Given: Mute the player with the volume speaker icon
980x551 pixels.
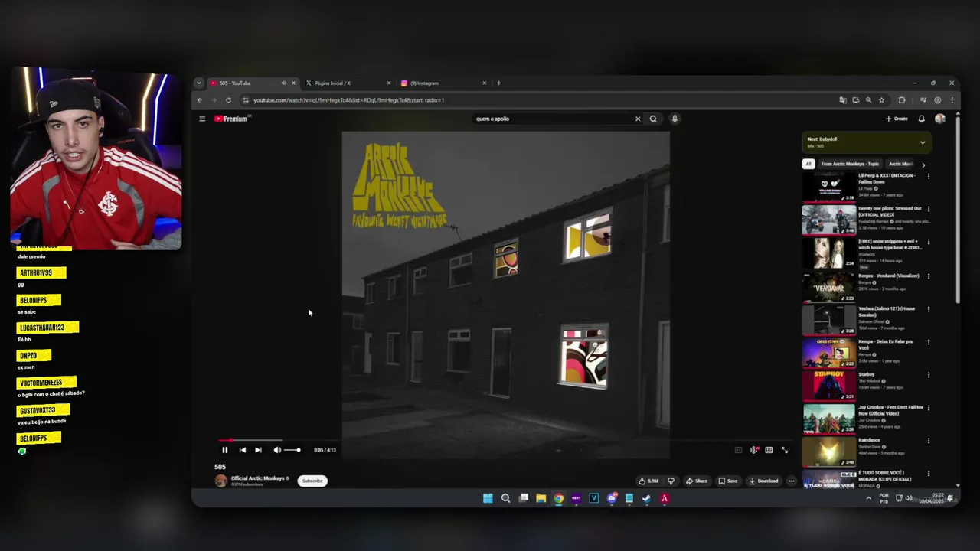Looking at the screenshot, I should (x=277, y=450).
